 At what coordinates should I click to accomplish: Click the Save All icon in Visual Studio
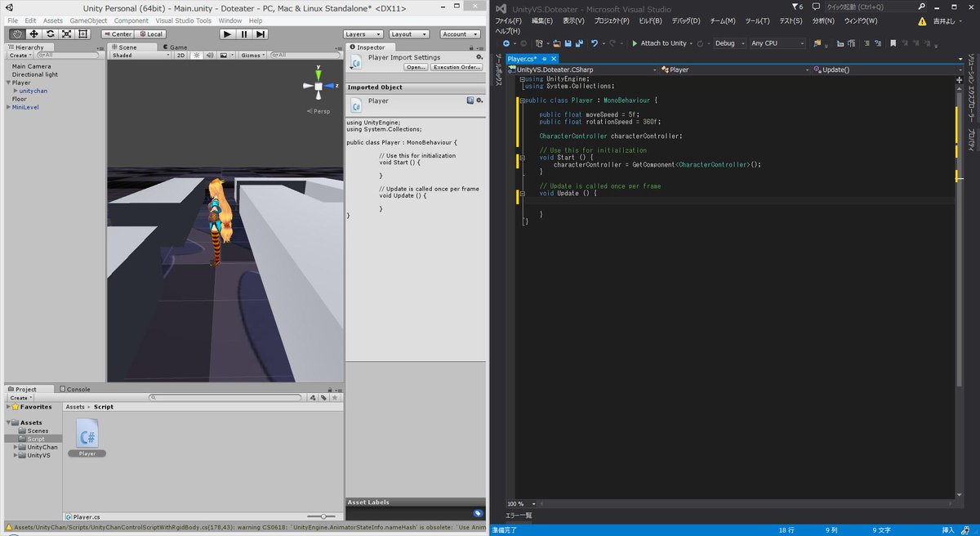coord(579,42)
